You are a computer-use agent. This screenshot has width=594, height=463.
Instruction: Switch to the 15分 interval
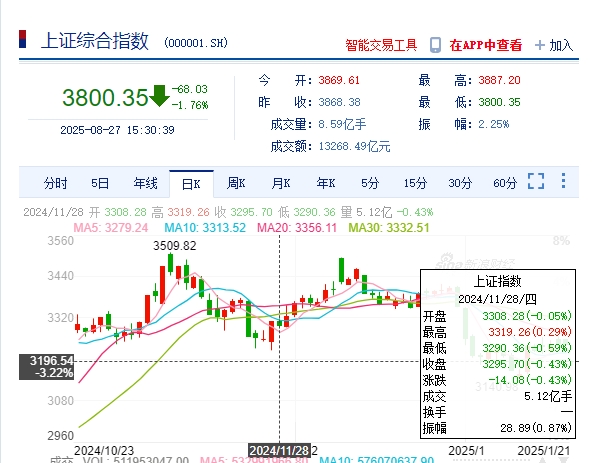coord(415,183)
